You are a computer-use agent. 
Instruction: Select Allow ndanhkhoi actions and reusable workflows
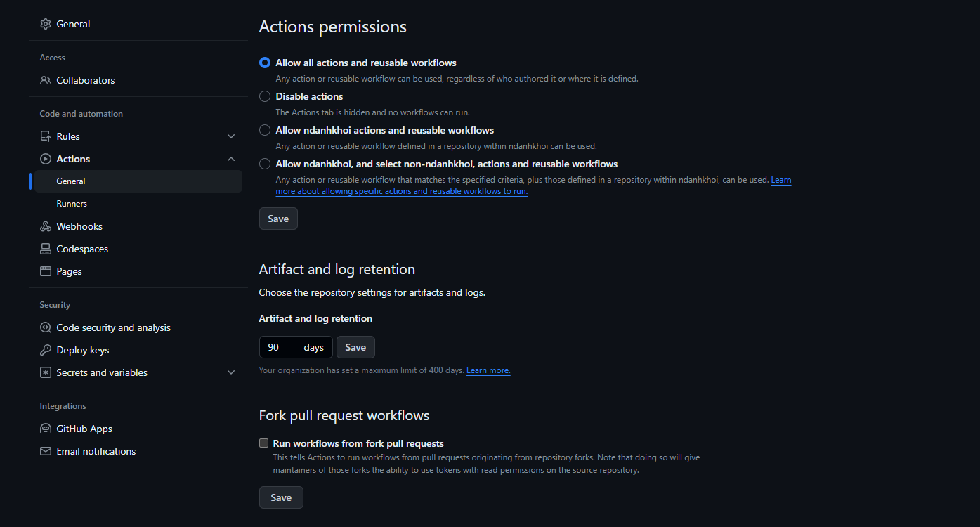point(265,130)
